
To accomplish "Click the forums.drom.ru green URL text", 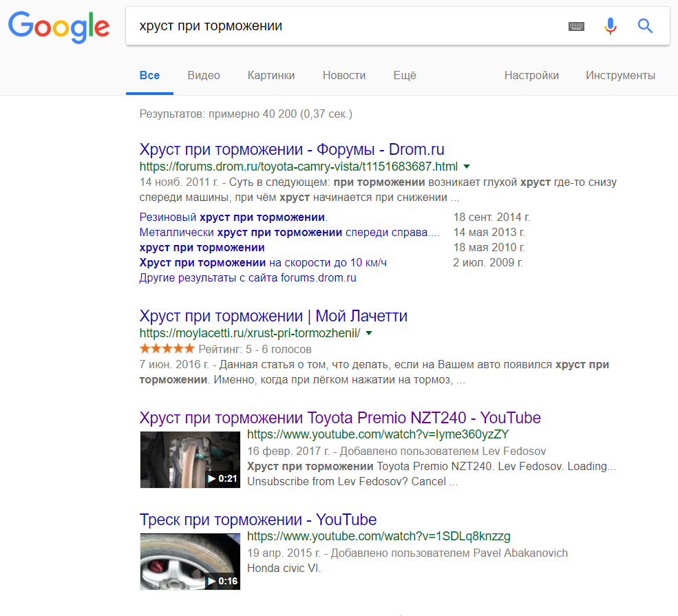I will tap(298, 167).
